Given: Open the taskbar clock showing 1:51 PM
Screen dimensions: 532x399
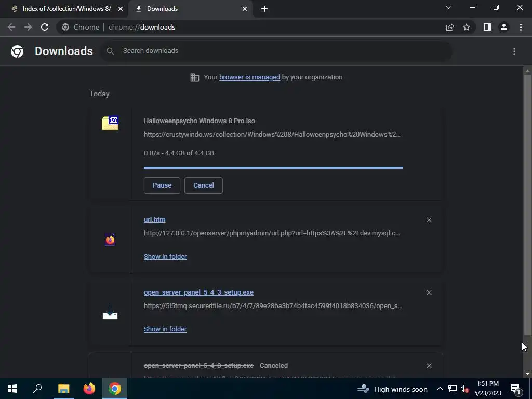Looking at the screenshot, I should (x=487, y=389).
